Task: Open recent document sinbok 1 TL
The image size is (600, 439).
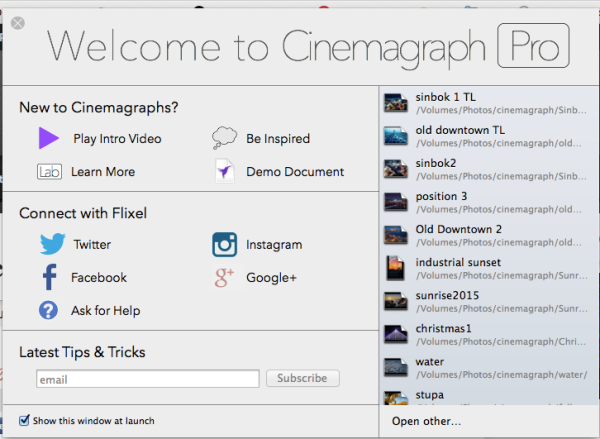Action: point(489,103)
